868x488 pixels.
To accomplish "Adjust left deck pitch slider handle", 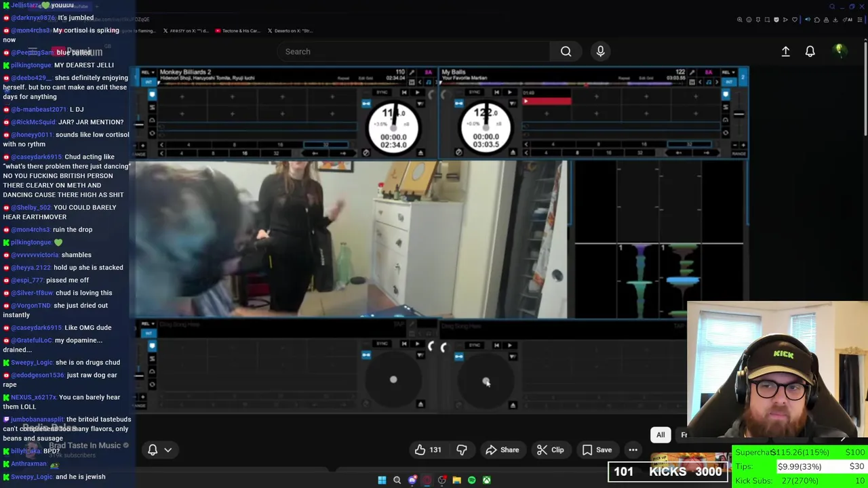I will click(x=138, y=124).
